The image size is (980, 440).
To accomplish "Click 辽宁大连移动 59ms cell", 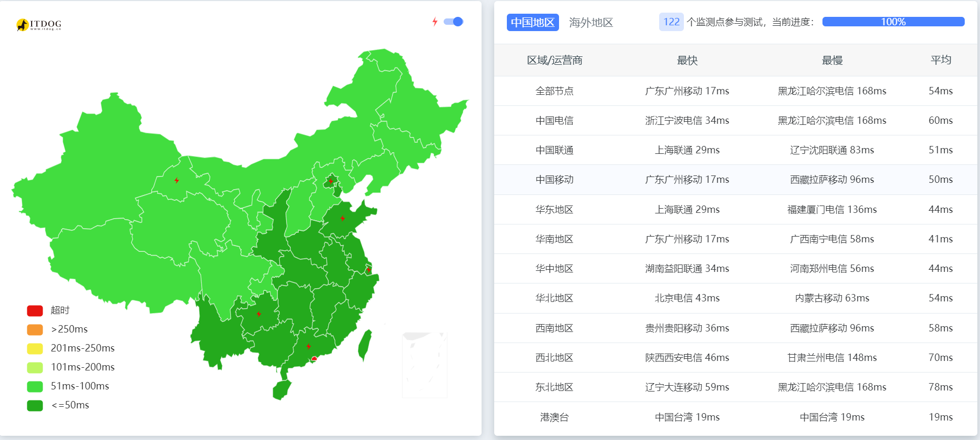I will tap(687, 387).
